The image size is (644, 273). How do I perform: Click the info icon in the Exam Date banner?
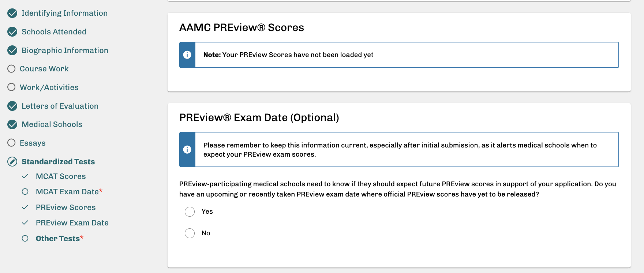click(187, 149)
